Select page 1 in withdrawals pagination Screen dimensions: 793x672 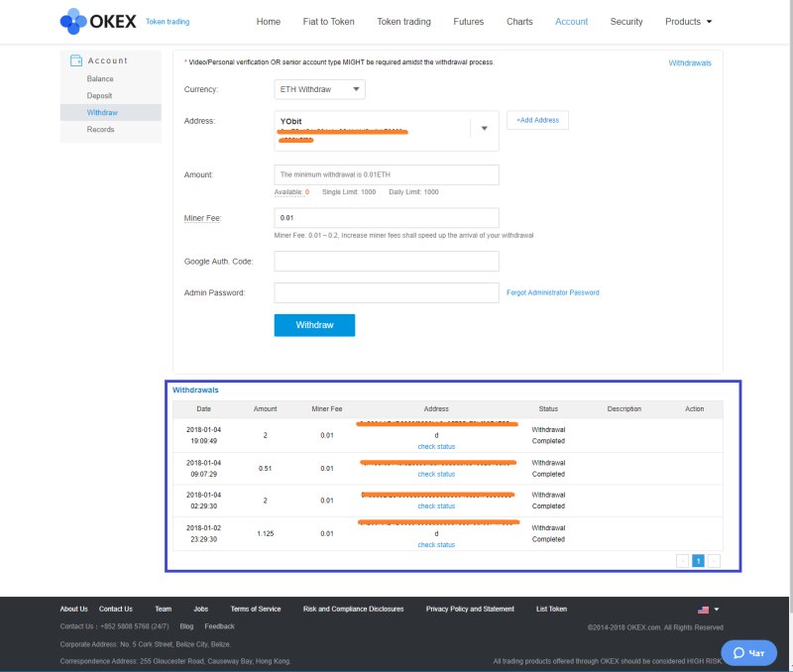tap(698, 561)
